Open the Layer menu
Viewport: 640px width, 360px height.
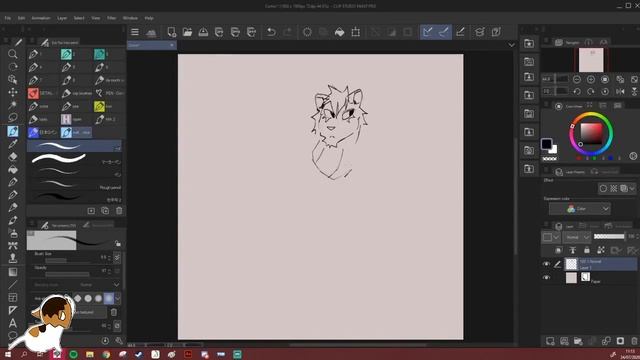(x=62, y=18)
